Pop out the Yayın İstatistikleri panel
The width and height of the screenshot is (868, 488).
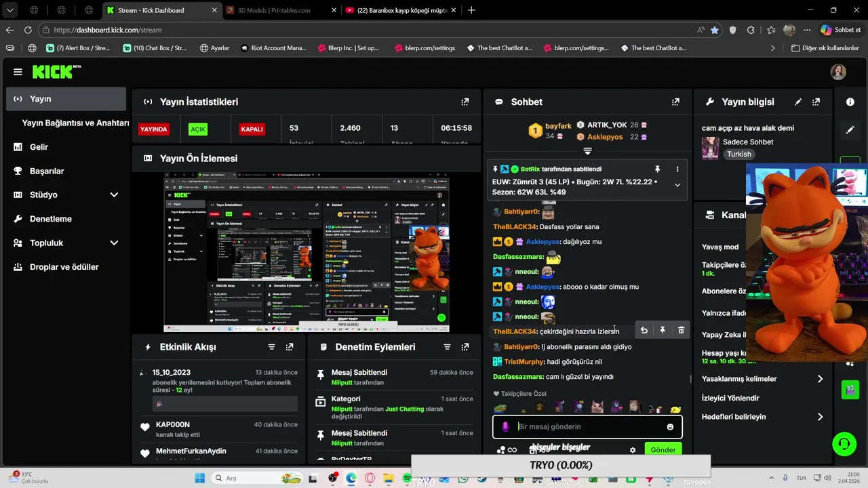click(465, 102)
